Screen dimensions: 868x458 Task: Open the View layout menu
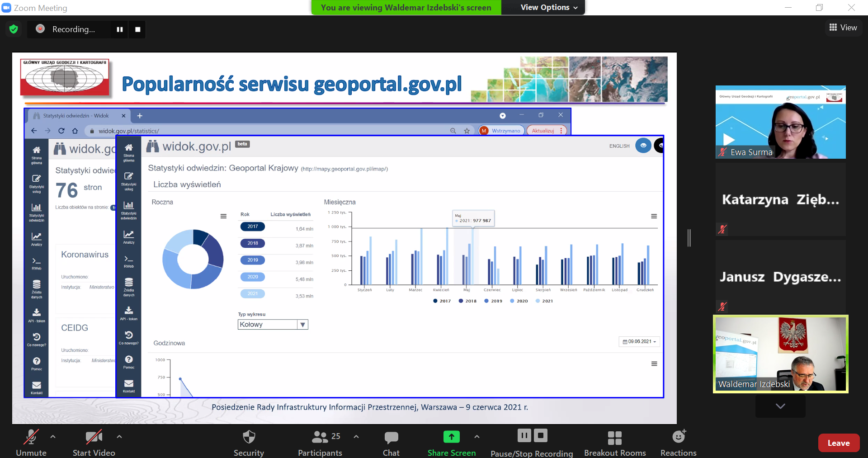[843, 28]
